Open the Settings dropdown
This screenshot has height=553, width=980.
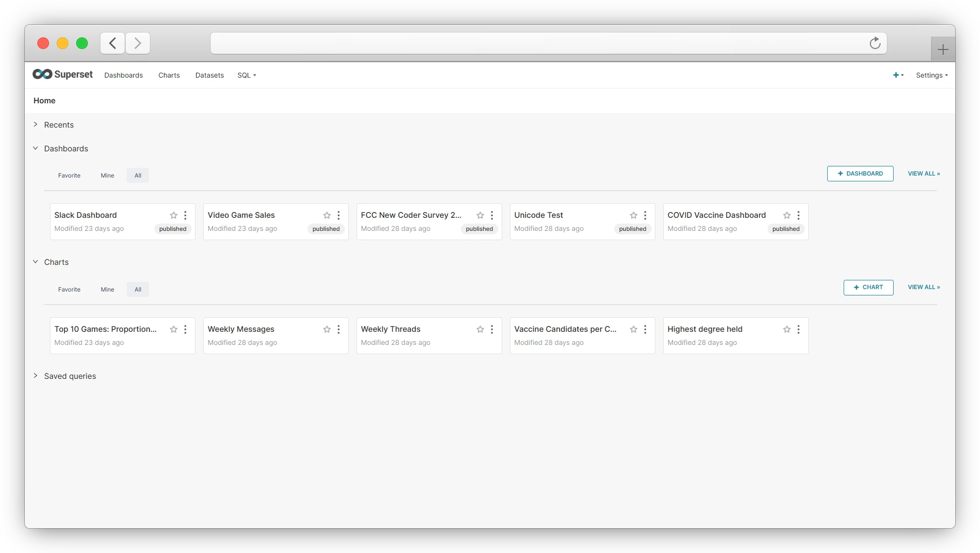click(x=931, y=75)
